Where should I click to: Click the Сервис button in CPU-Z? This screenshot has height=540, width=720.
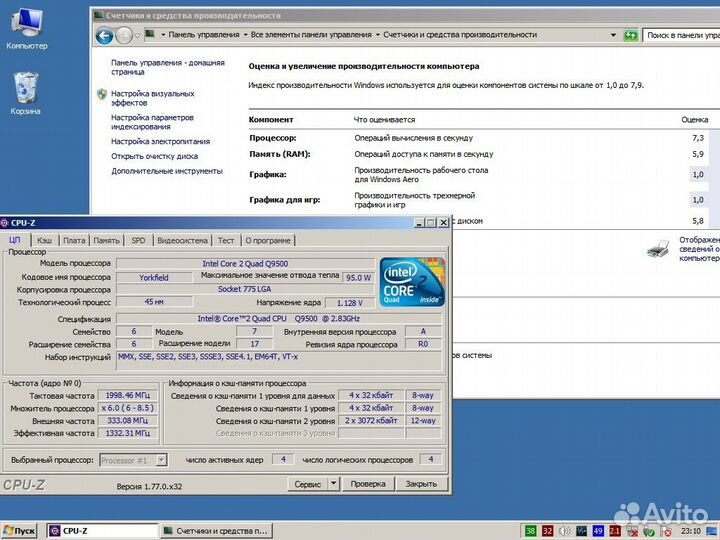click(308, 484)
